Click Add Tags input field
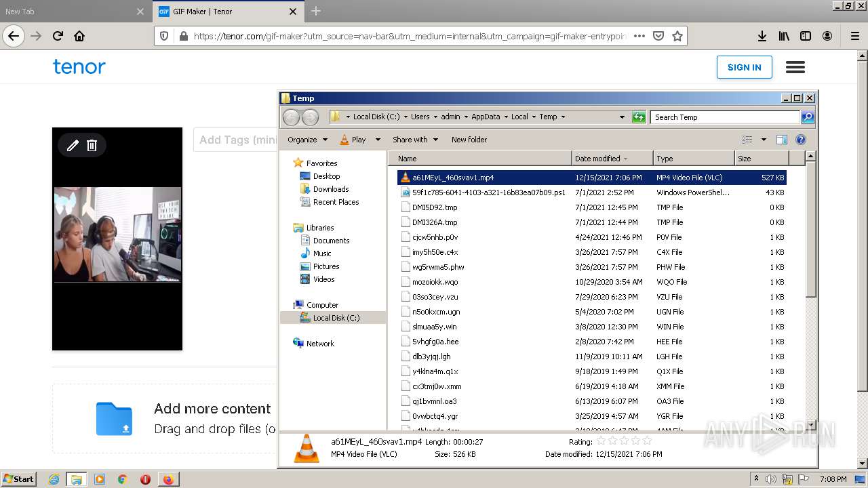This screenshot has width=868, height=488. 235,140
